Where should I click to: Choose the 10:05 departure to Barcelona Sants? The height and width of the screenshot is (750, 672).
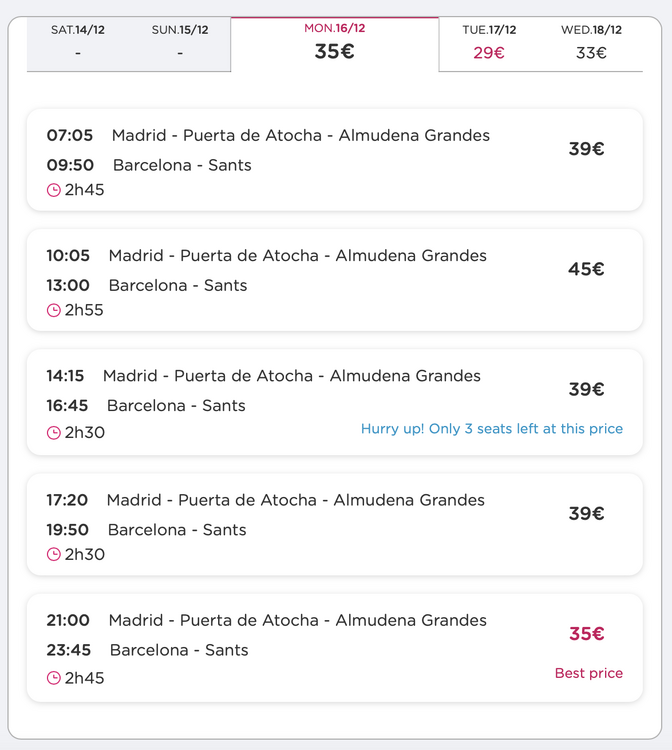(x=335, y=280)
